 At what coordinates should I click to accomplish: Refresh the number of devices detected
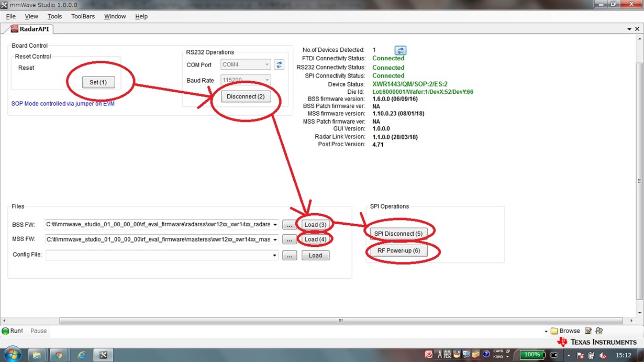click(401, 50)
